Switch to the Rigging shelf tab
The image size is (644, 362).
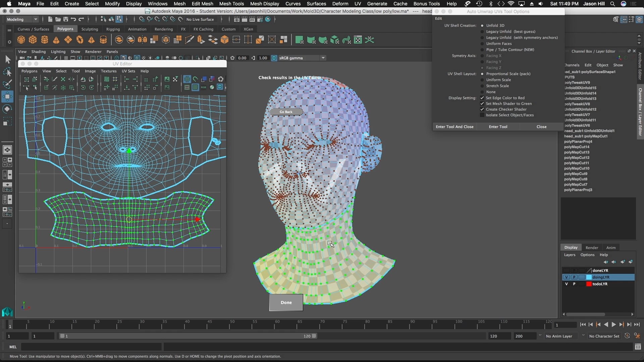[113, 29]
